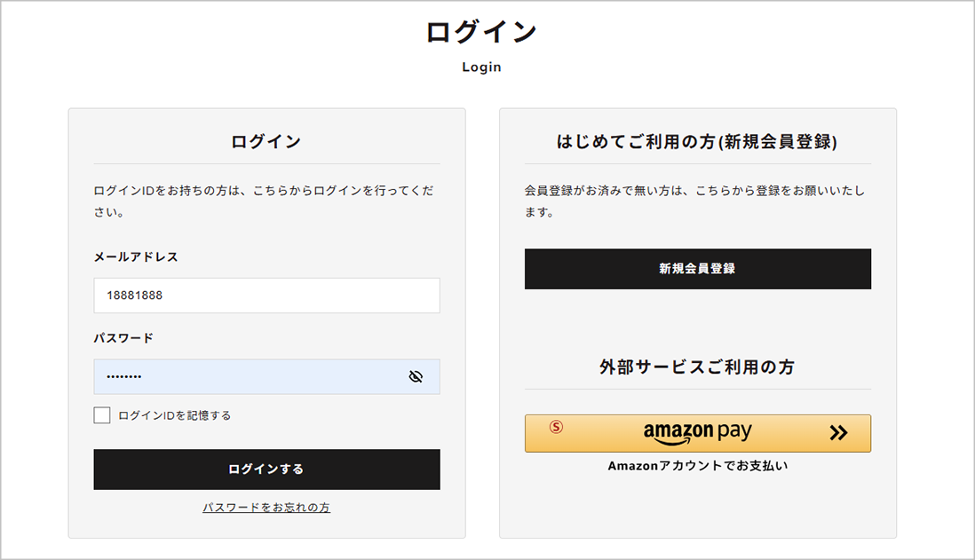Click the double chevron on Amazon Pay button

click(838, 433)
